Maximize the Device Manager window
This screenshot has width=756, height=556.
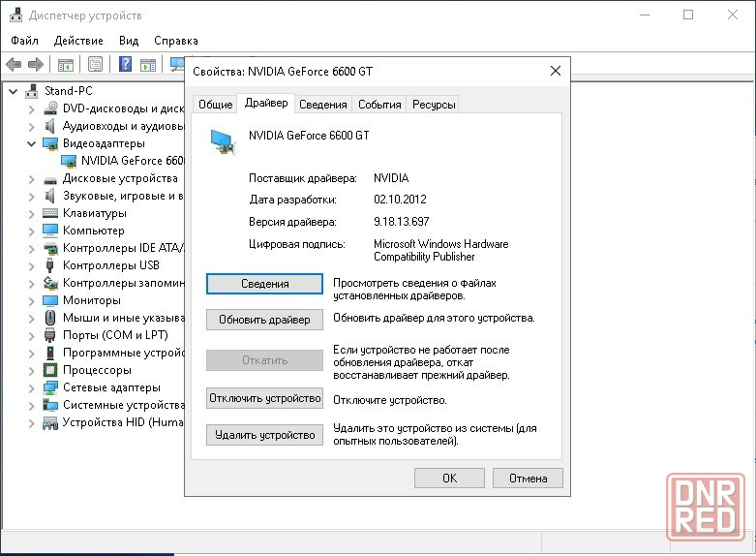688,15
